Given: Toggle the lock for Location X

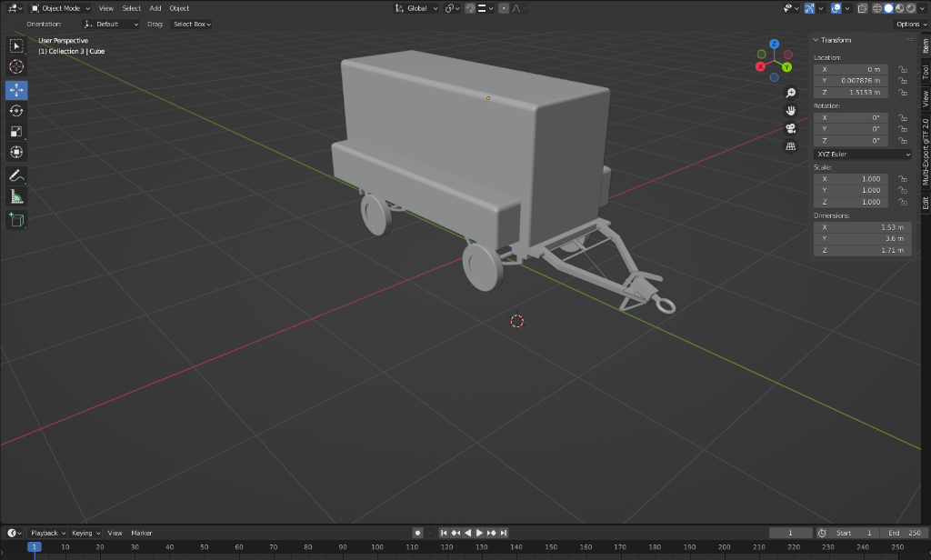Looking at the screenshot, I should pos(902,69).
